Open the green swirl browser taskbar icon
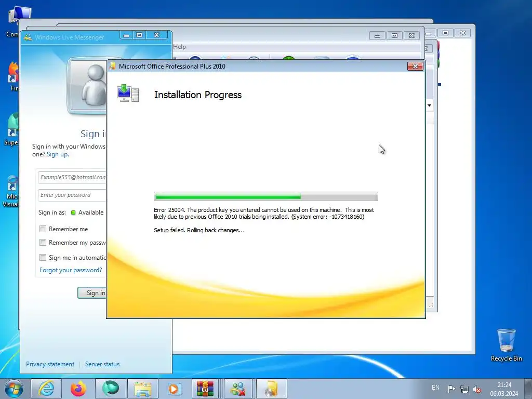 pyautogui.click(x=111, y=389)
